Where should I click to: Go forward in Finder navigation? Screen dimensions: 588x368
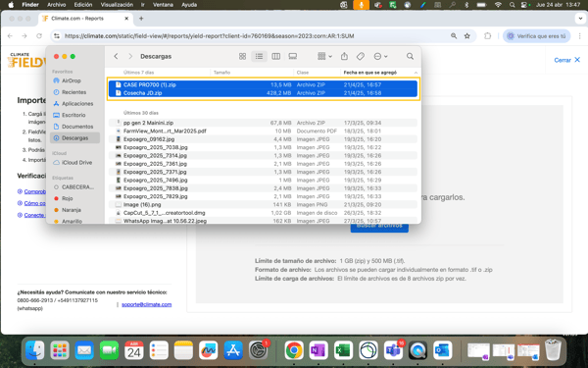130,56
